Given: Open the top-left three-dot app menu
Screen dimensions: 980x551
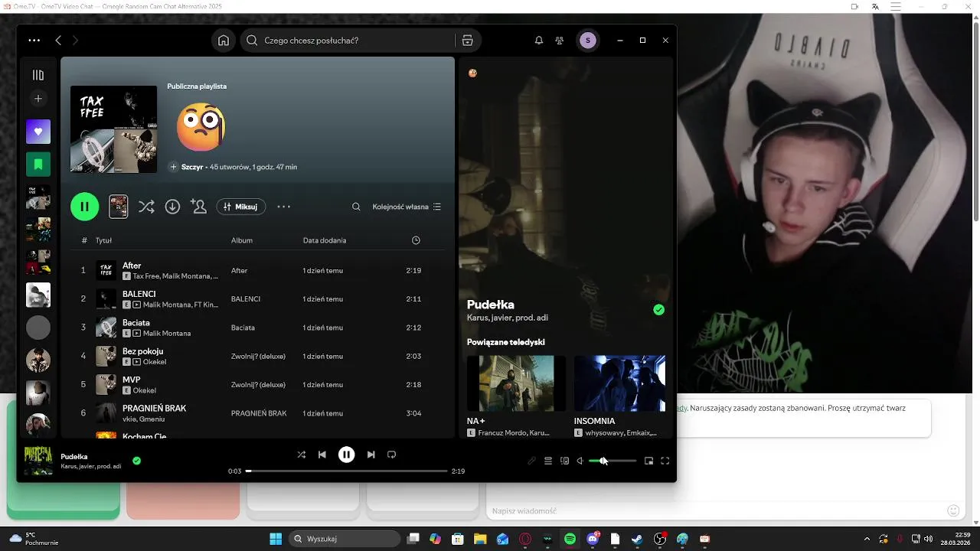Looking at the screenshot, I should [x=34, y=41].
